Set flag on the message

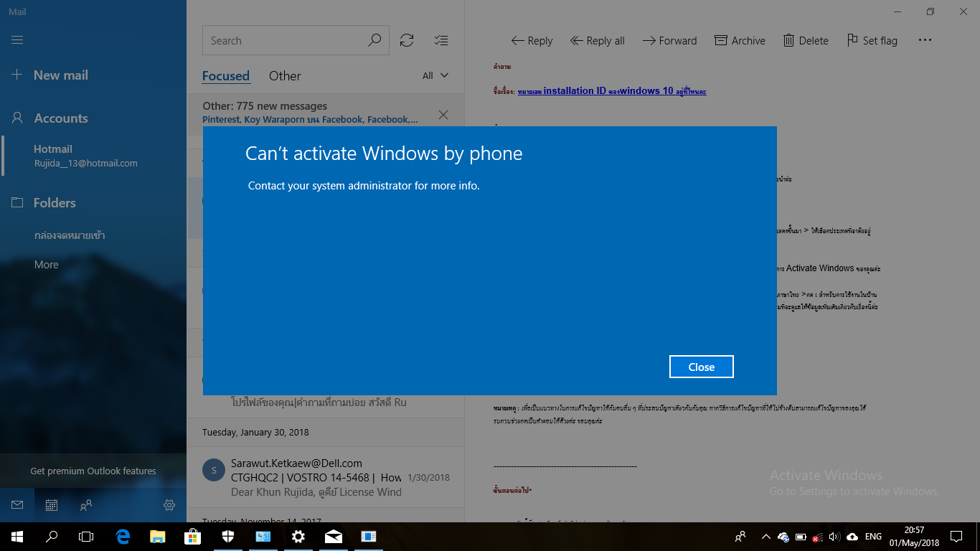coord(872,41)
